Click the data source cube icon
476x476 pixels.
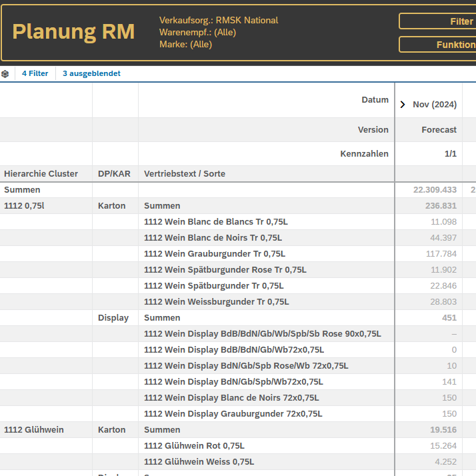pyautogui.click(x=5, y=74)
